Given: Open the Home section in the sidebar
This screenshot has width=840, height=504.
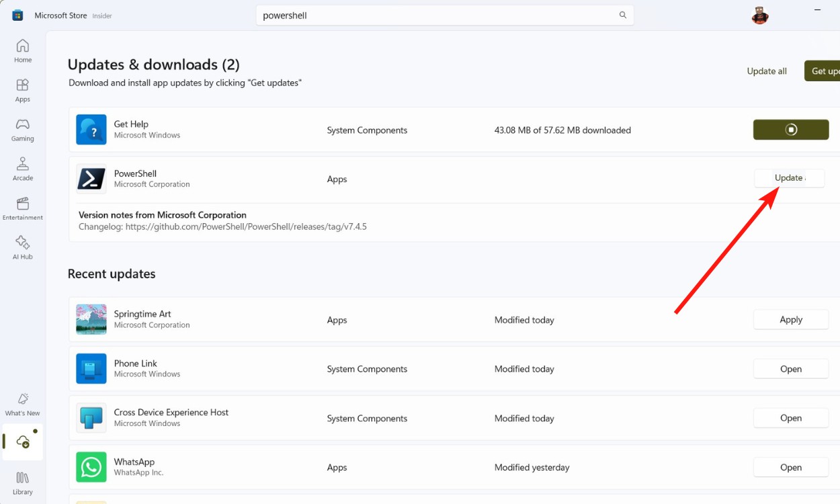Looking at the screenshot, I should [x=22, y=52].
